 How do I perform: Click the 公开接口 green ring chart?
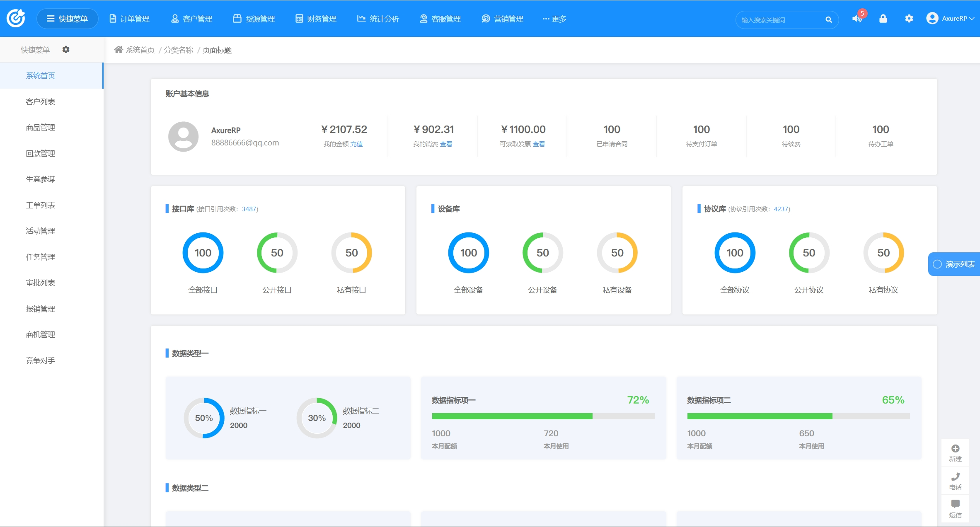pos(277,253)
